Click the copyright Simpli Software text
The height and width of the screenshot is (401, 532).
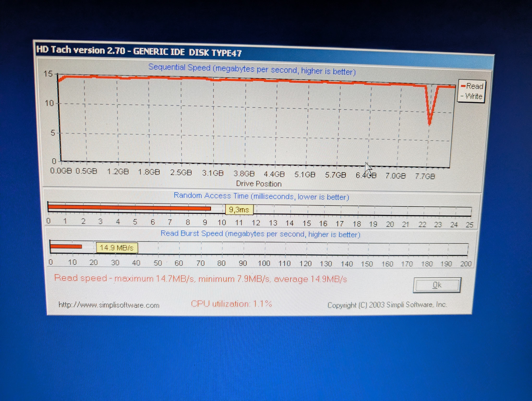coord(387,305)
